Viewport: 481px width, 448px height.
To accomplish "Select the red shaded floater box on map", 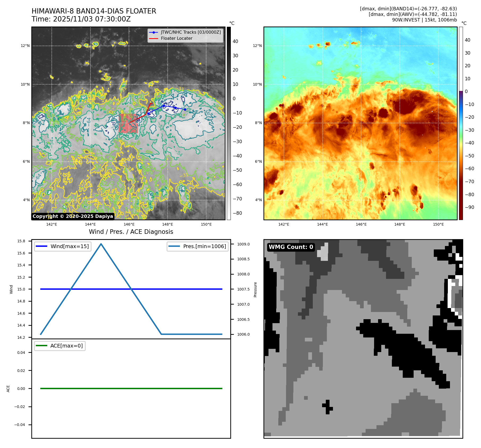I will click(x=128, y=124).
